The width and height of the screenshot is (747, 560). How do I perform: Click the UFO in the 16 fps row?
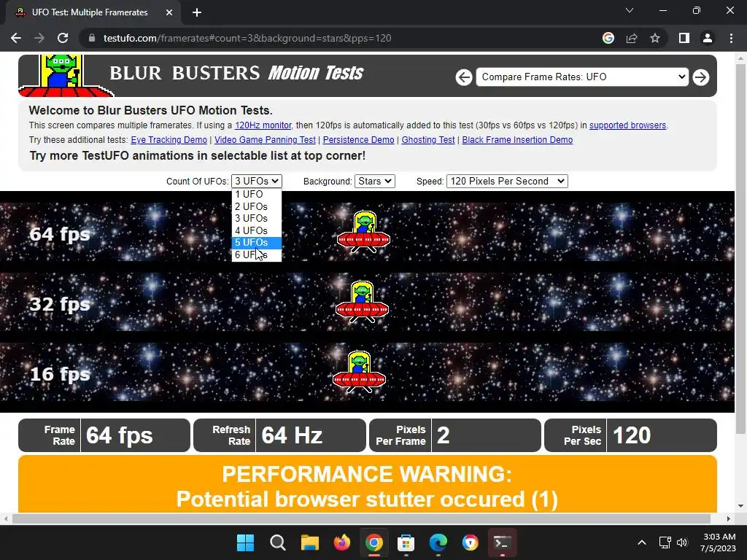pos(359,372)
